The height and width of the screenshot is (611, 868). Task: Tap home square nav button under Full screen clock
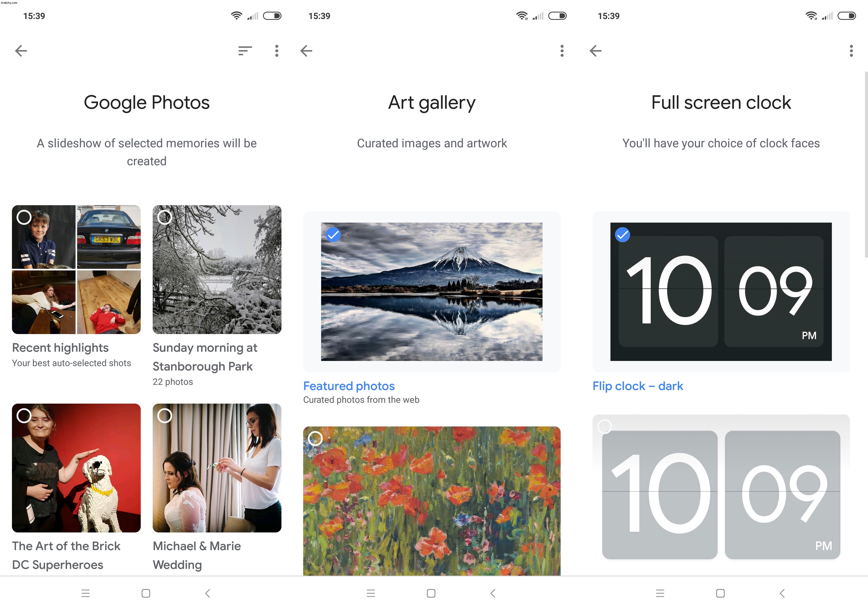tap(720, 593)
